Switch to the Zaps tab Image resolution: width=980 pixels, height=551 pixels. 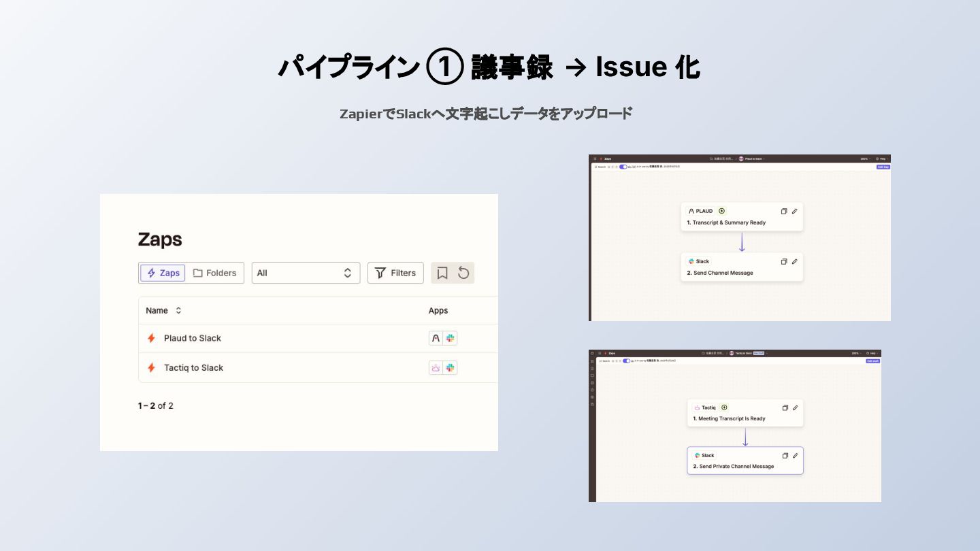click(x=163, y=273)
